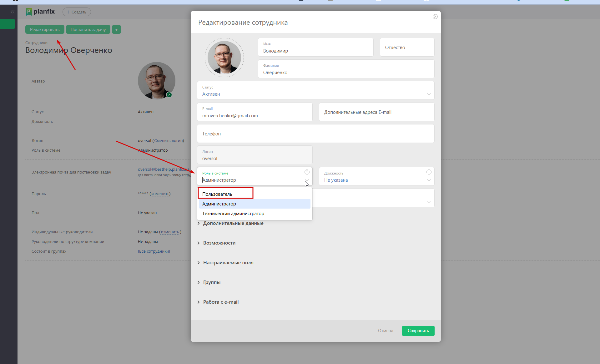
Task: Click the Поставить задачу button
Action: pos(88,29)
